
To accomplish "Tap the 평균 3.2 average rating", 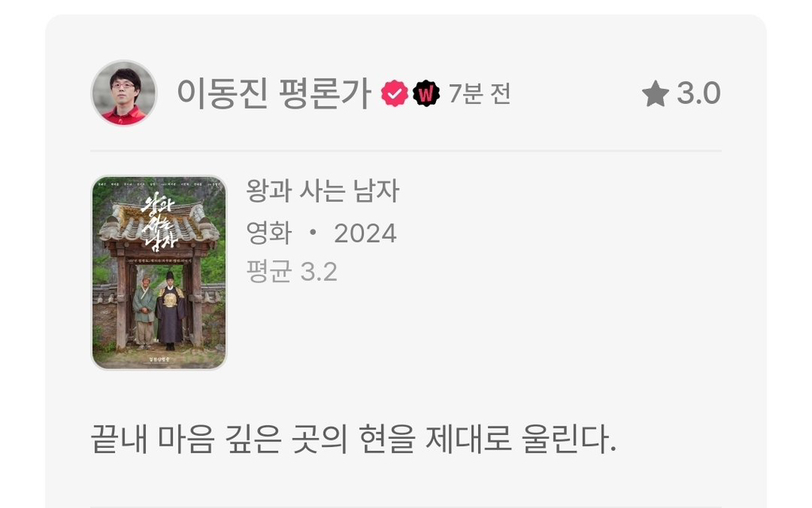I will pyautogui.click(x=292, y=271).
